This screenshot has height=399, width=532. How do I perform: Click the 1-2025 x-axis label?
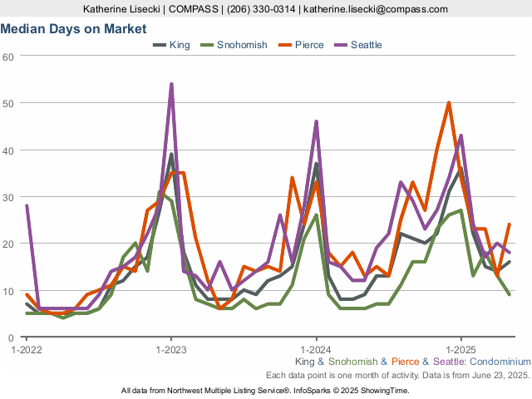point(461,349)
